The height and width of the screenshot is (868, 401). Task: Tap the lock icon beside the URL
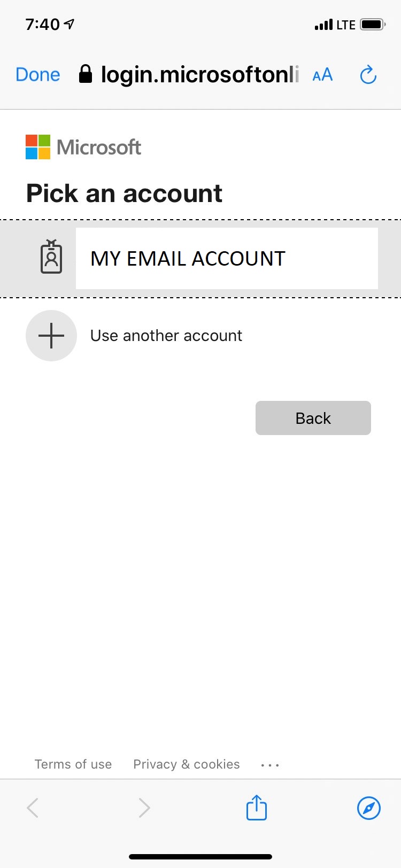pos(86,74)
